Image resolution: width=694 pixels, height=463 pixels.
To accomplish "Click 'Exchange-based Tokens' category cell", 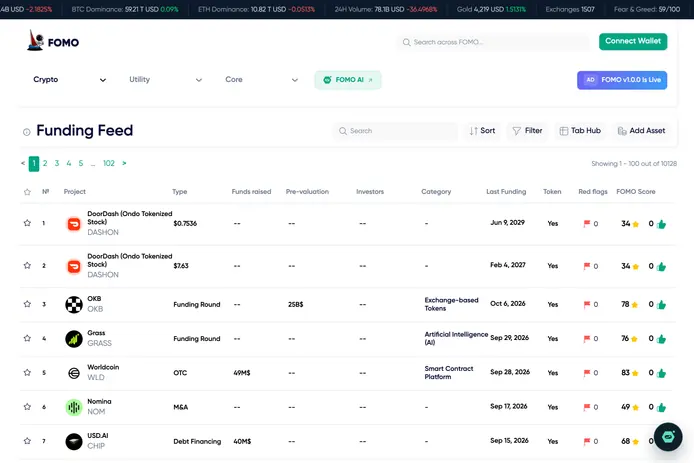I will tap(451, 304).
